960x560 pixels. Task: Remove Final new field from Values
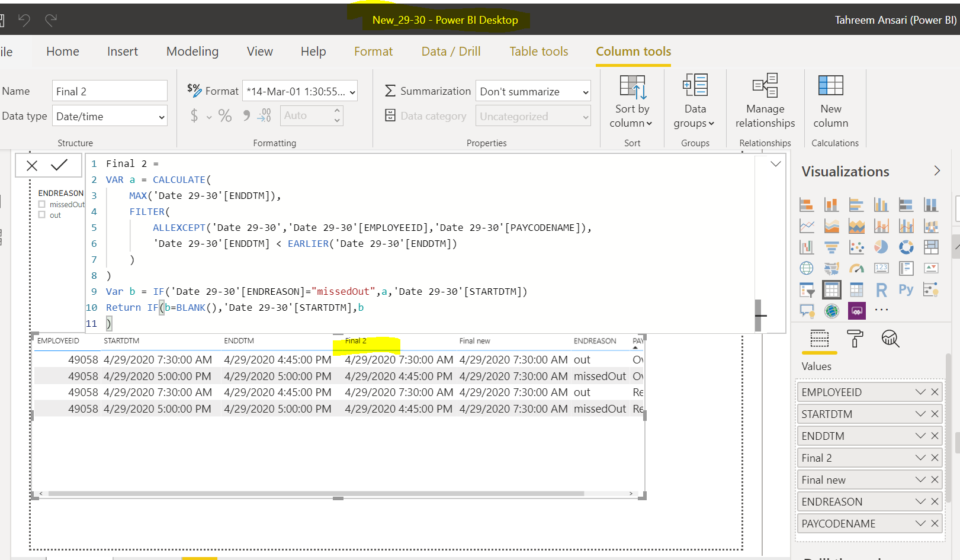click(x=935, y=479)
